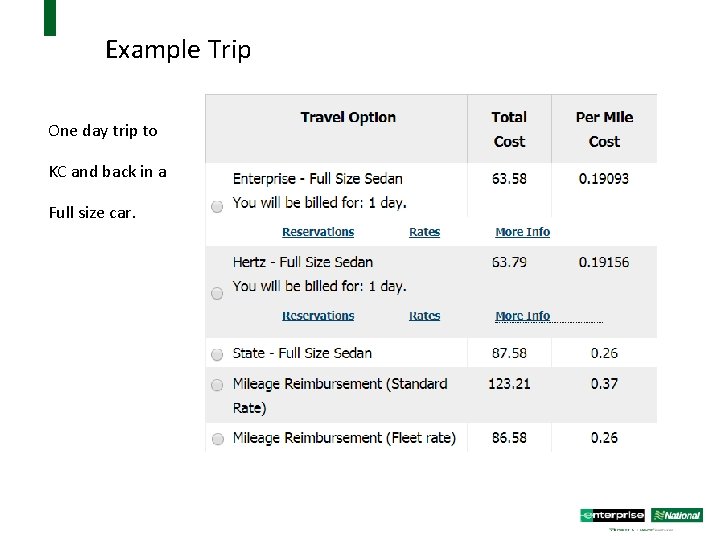
Task: Select the Enterprise Full Size Sedan radio button
Action: 217,207
